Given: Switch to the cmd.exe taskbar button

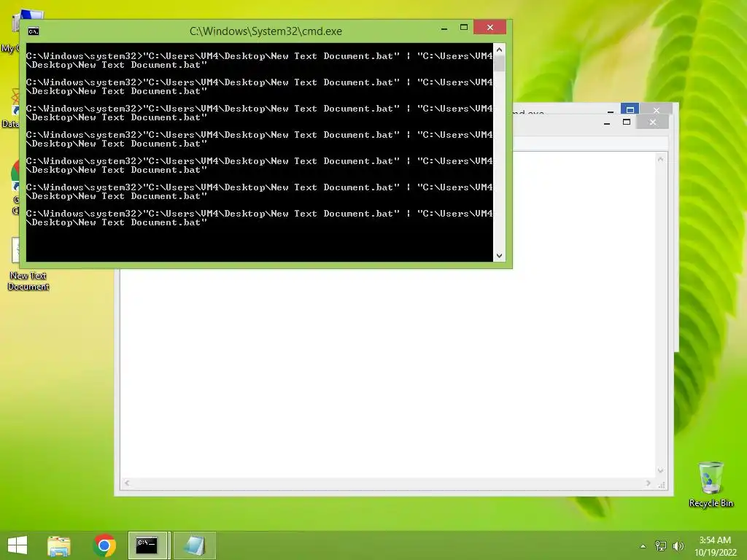Looking at the screenshot, I should coord(147,545).
